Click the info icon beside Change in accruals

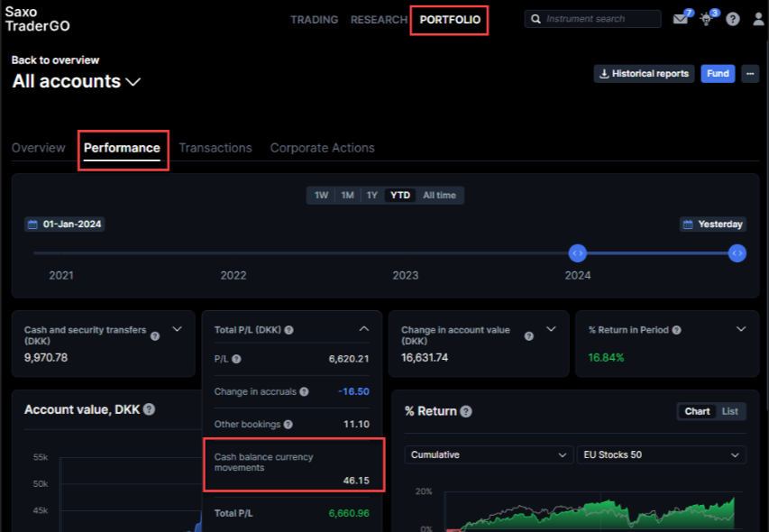(x=304, y=391)
